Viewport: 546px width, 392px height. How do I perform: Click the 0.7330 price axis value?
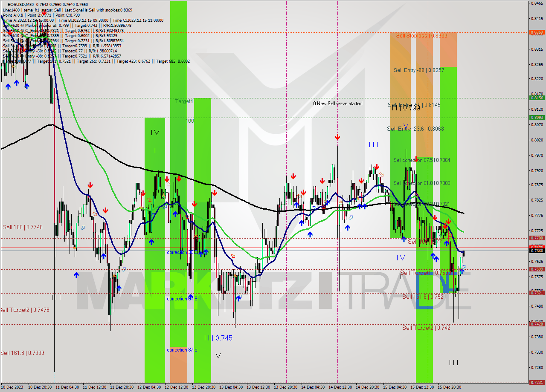coord(536,352)
